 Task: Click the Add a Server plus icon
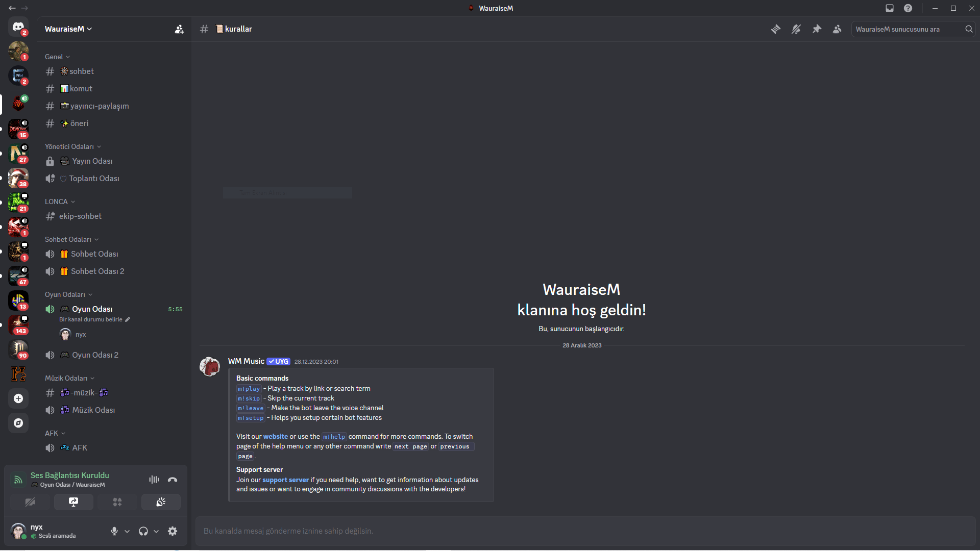click(18, 398)
